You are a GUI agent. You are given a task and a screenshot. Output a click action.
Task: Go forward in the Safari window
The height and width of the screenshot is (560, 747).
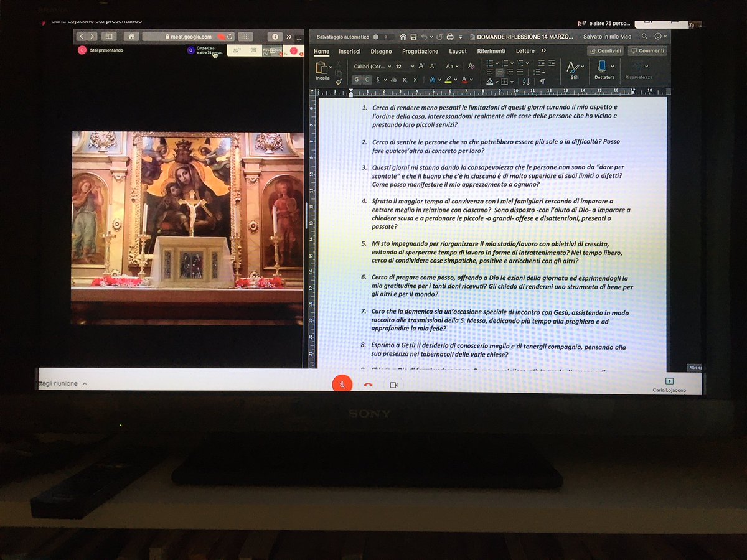tap(92, 37)
